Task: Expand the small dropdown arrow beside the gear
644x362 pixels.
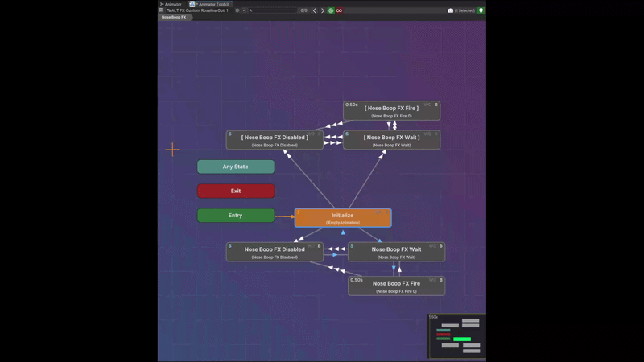Action: pyautogui.click(x=244, y=10)
